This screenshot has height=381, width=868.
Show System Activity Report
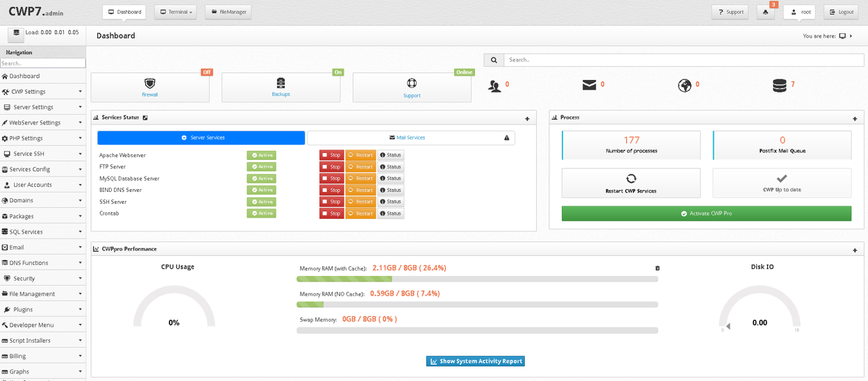click(475, 362)
